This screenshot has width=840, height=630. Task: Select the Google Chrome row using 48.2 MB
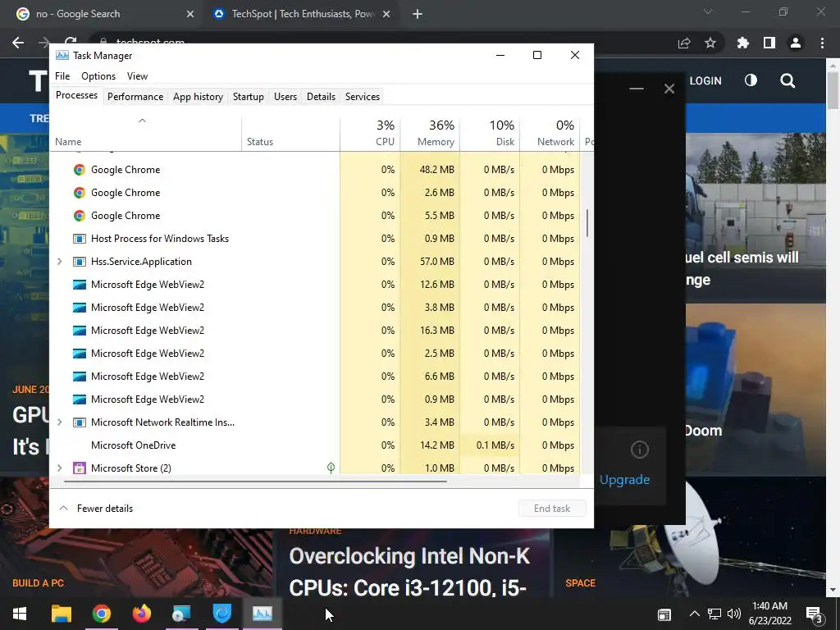315,170
